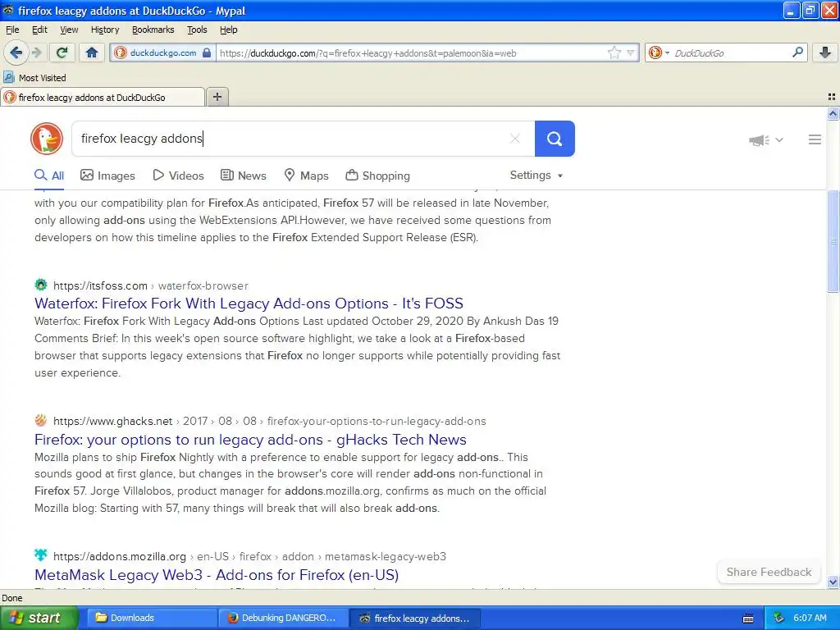This screenshot has height=630, width=840.
Task: Click the itsfoss favicon icon
Action: pyautogui.click(x=41, y=285)
